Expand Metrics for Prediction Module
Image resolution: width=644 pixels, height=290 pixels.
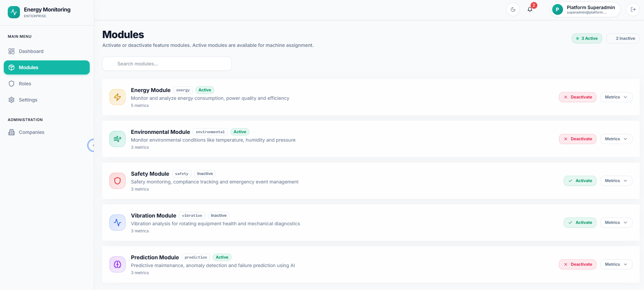[616, 264]
